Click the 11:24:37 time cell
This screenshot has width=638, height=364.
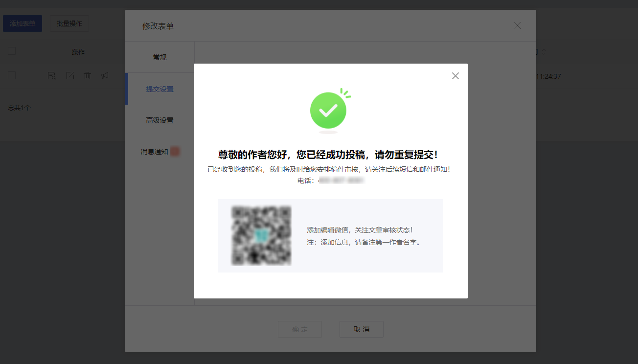[x=548, y=76]
